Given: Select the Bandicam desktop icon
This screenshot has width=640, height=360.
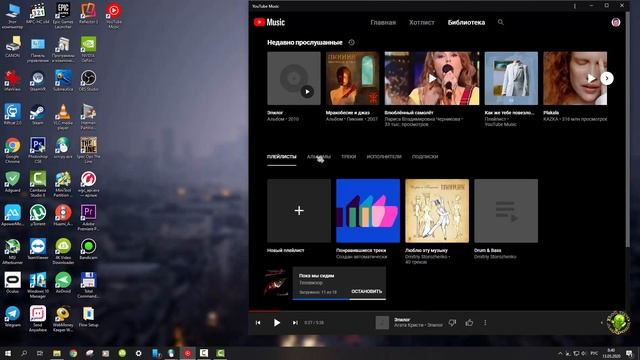Looking at the screenshot, I should (x=88, y=249).
